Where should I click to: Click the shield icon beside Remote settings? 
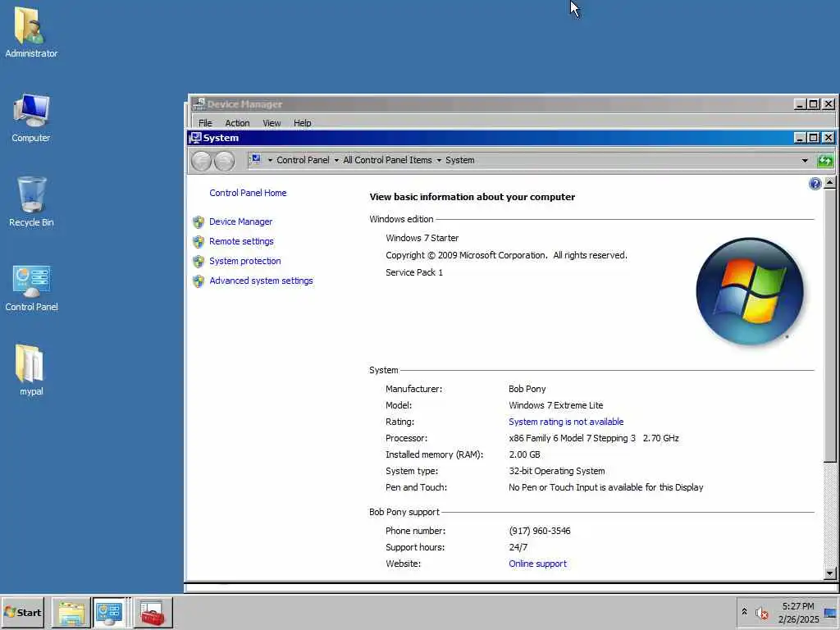pos(199,242)
